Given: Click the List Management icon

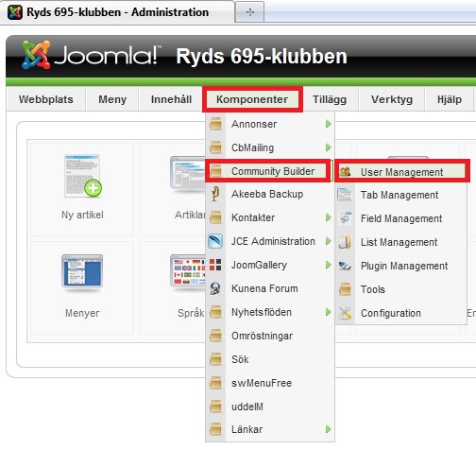Looking at the screenshot, I should (x=345, y=242).
